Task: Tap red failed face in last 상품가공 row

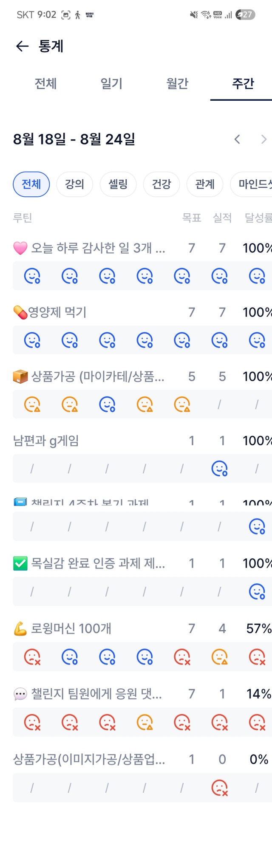Action: pos(220,788)
